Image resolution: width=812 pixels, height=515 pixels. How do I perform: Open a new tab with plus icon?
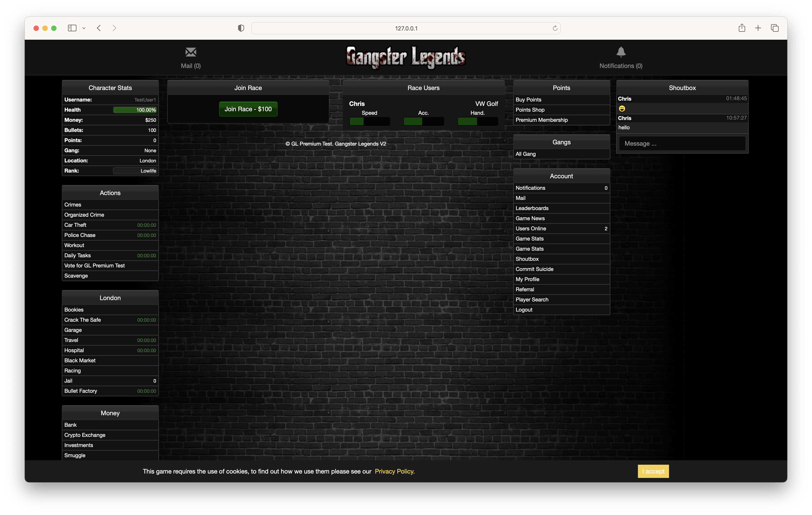point(758,28)
